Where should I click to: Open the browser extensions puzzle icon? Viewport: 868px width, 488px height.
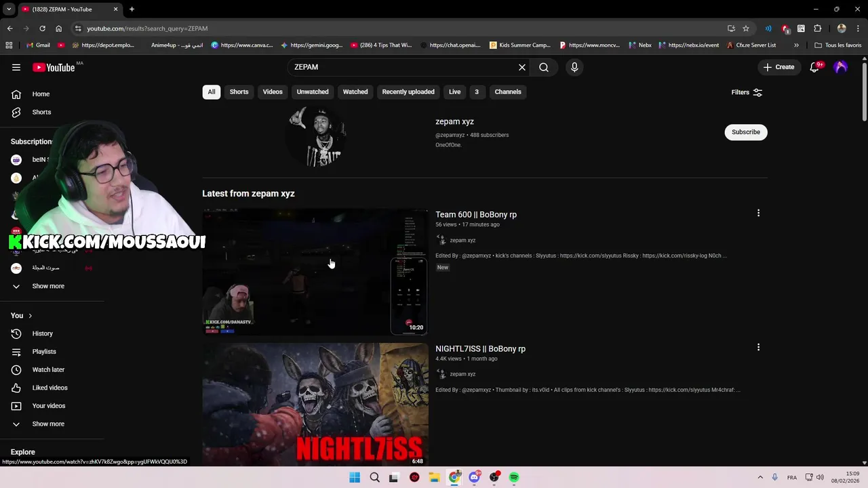(x=817, y=28)
